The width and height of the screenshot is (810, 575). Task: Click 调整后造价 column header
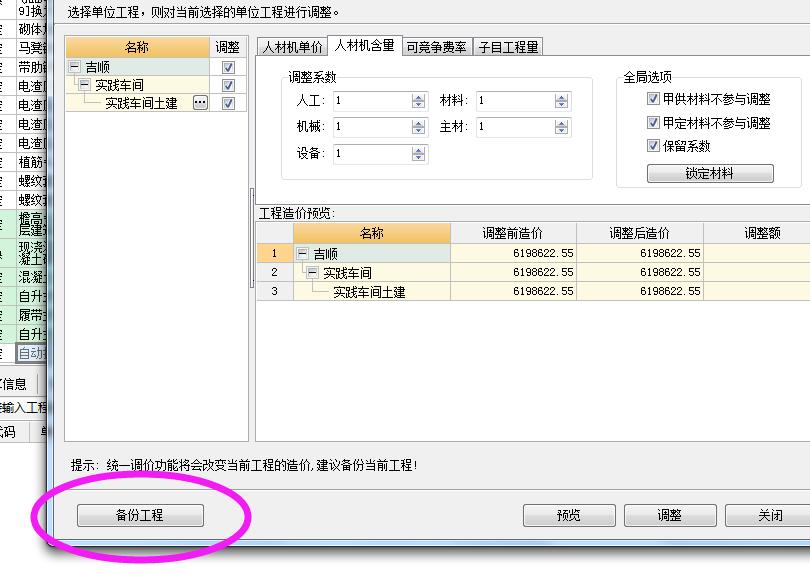(640, 233)
